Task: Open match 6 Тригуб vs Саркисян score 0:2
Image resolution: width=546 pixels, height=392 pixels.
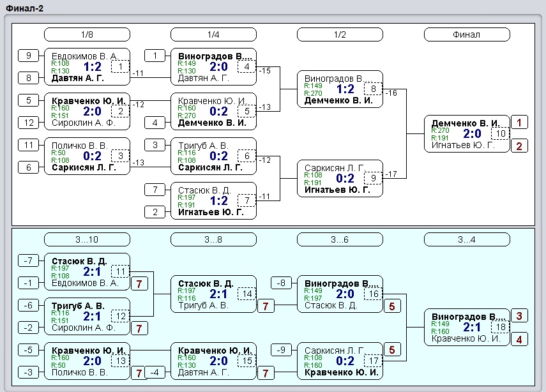Action: [213, 156]
